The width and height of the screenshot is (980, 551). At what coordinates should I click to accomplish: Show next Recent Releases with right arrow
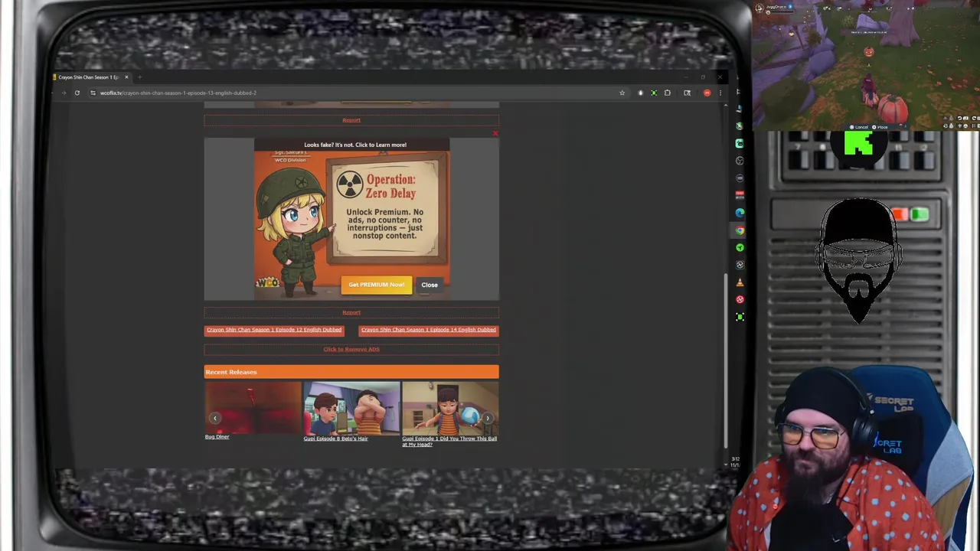[488, 418]
